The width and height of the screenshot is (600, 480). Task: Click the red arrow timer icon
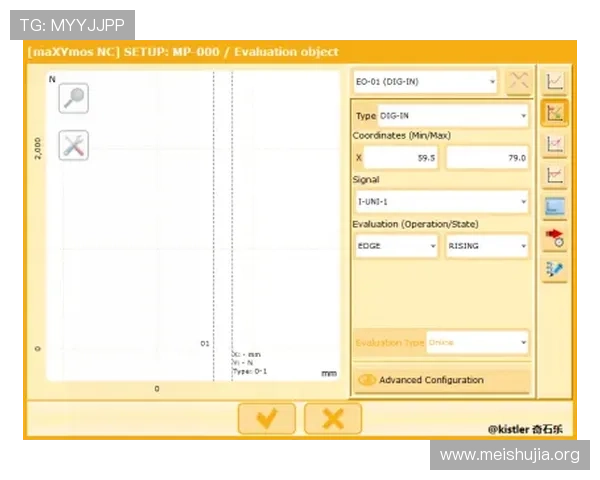[x=555, y=238]
